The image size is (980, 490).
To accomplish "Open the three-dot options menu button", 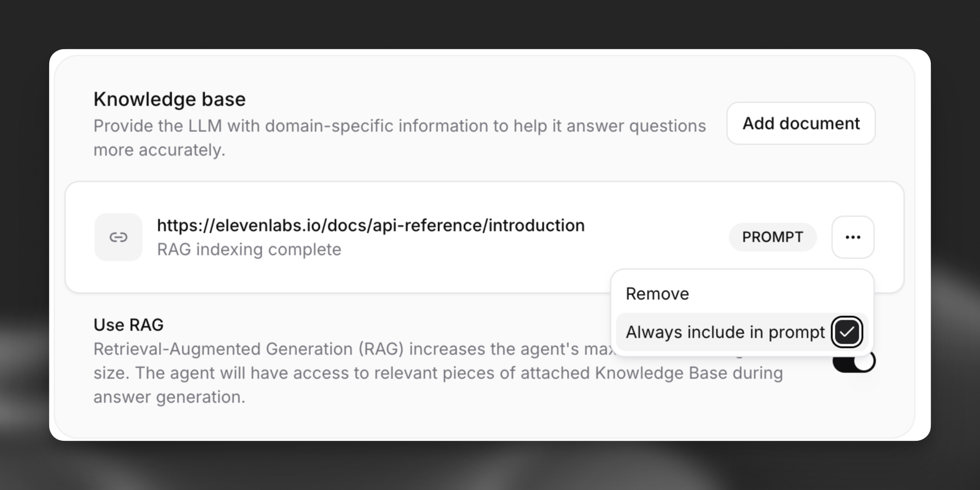I will point(852,237).
